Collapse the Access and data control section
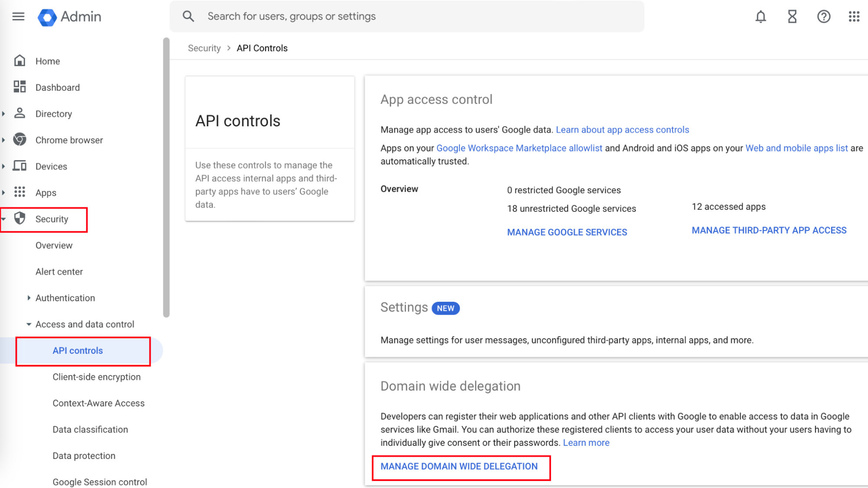This screenshot has height=488, width=868. [29, 324]
